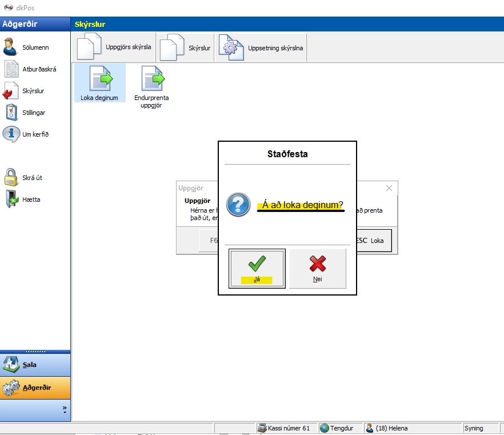Open Stillingar settings
This screenshot has height=435, width=504.
(x=33, y=113)
